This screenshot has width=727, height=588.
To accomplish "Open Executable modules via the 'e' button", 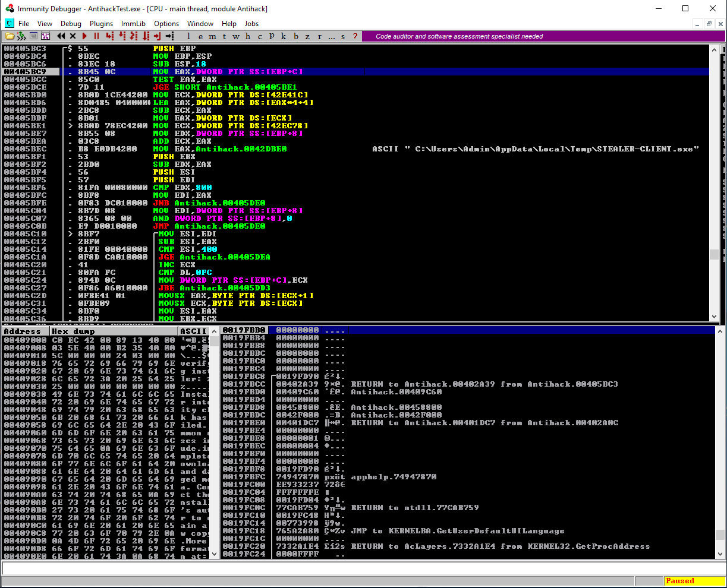I will point(201,36).
